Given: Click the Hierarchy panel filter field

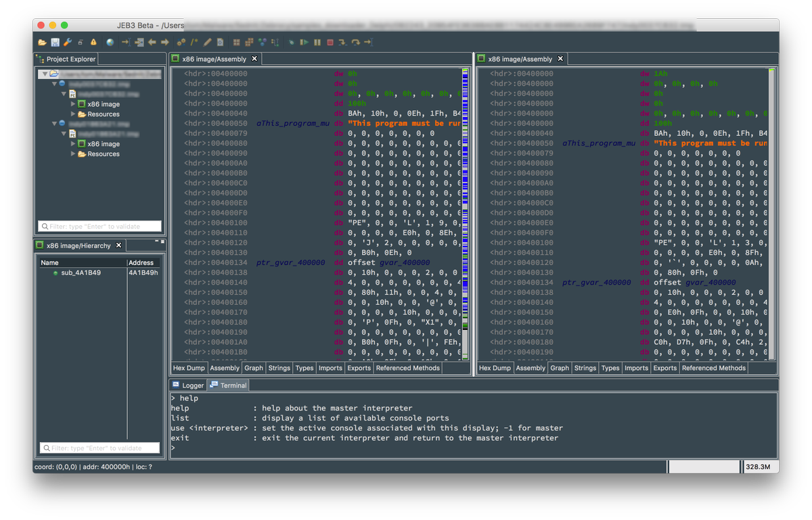Looking at the screenshot, I should pyautogui.click(x=100, y=448).
